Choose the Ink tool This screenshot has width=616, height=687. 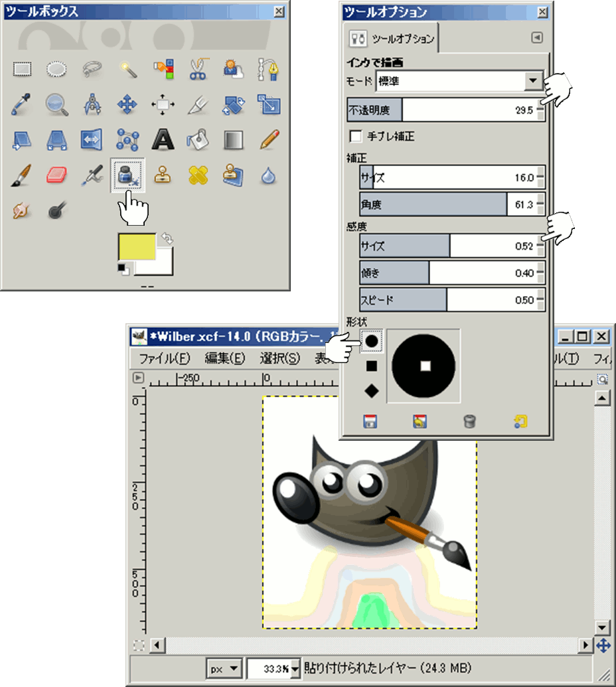127,175
